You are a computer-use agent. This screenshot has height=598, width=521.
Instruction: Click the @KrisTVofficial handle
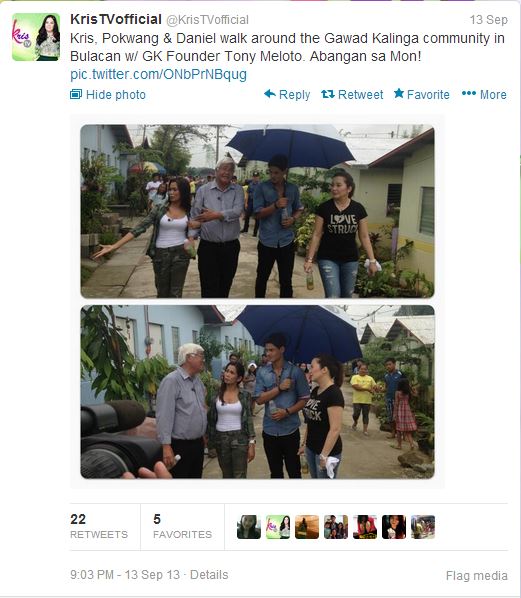(x=207, y=20)
